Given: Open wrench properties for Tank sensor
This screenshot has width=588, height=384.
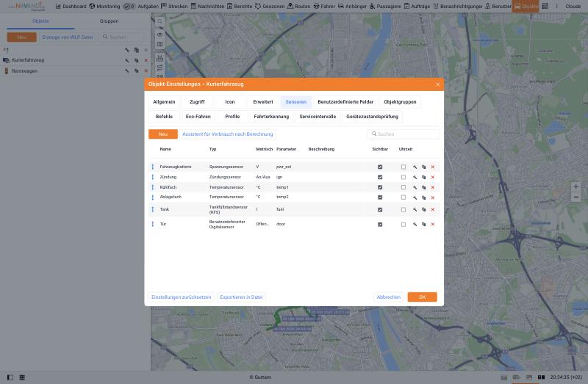Looking at the screenshot, I should click(415, 210).
